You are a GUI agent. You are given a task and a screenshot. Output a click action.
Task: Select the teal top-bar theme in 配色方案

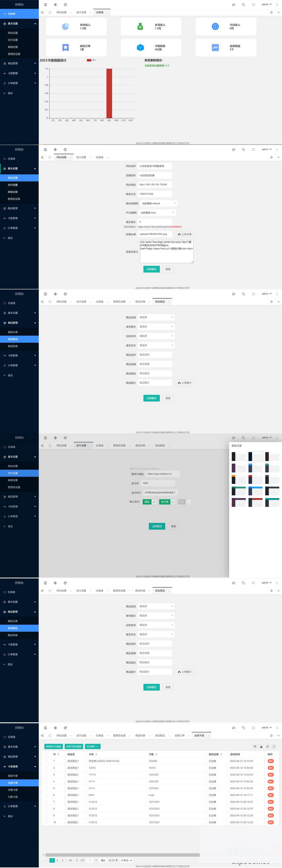click(239, 491)
